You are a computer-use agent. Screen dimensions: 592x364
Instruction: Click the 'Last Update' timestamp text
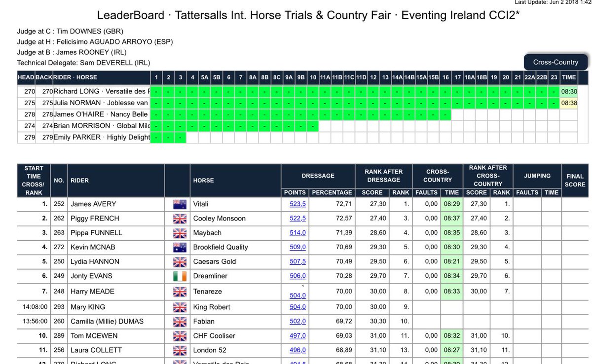(x=553, y=2)
